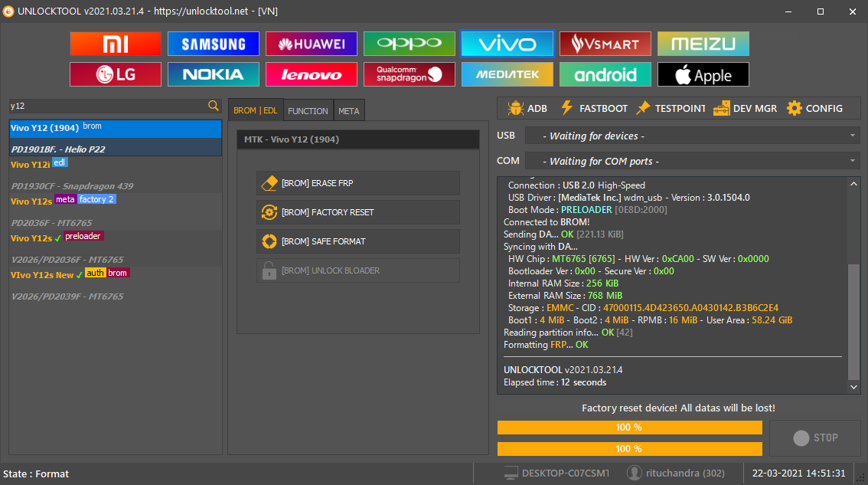
Task: Click the PD1930CF - Snapdragon 439 text
Action: click(x=72, y=186)
